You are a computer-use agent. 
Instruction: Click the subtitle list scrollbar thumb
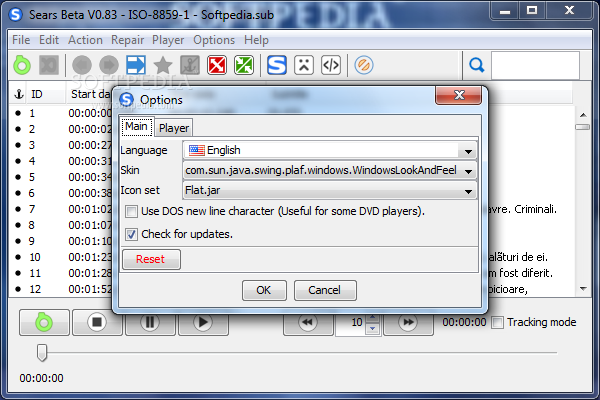[583, 127]
